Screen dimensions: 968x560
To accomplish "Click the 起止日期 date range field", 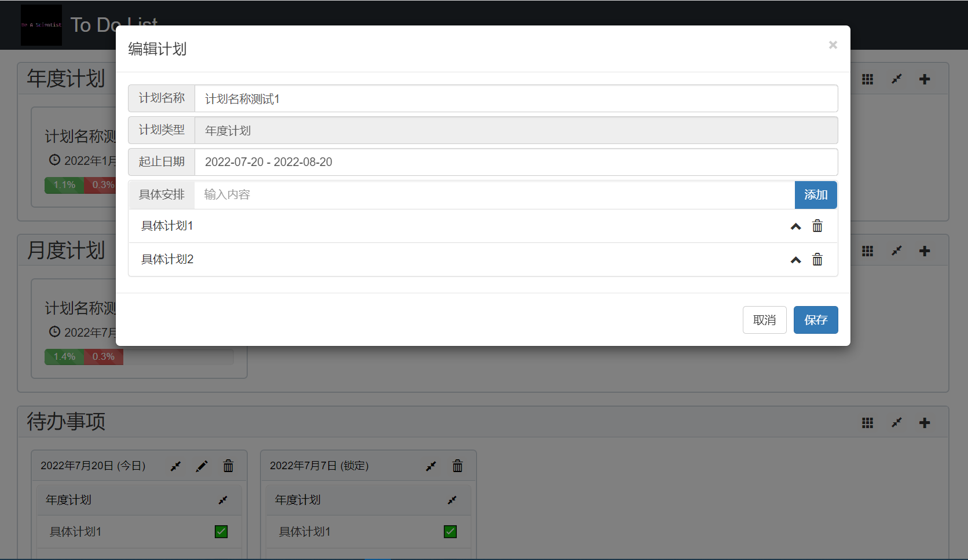I will coord(515,162).
